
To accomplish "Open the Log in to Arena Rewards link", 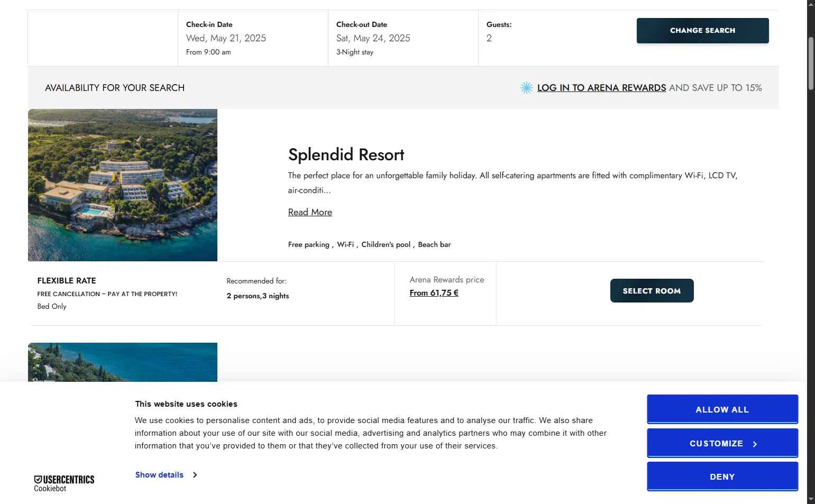I will click(601, 88).
